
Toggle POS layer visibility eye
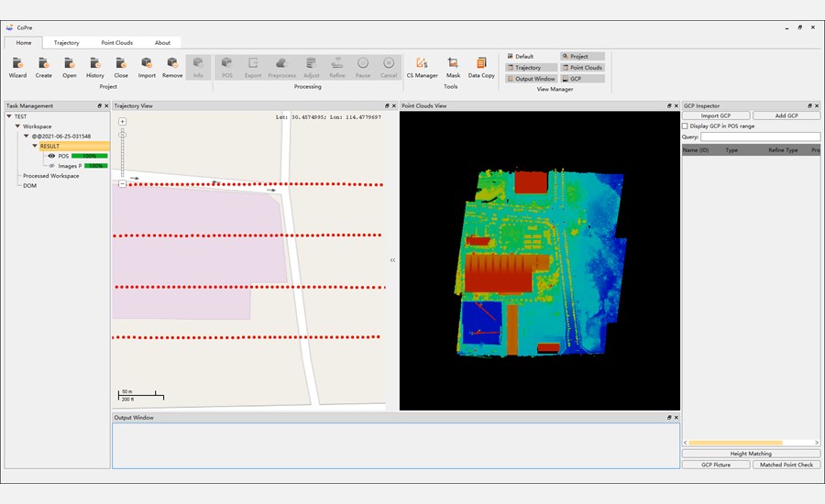point(51,156)
